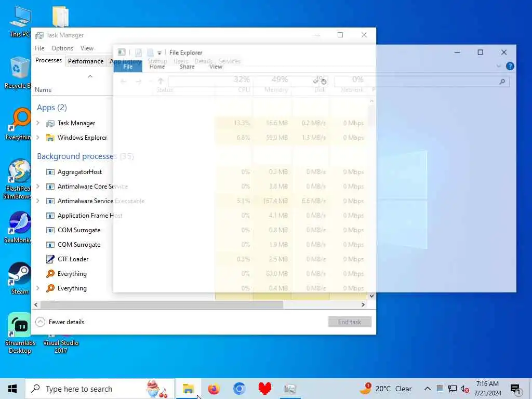
Task: Switch to the Processes tab
Action: pyautogui.click(x=48, y=60)
